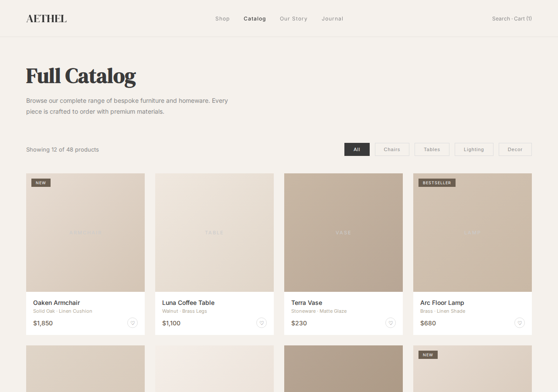Open the Luna Coffee Table image
The height and width of the screenshot is (392, 558).
click(x=214, y=233)
